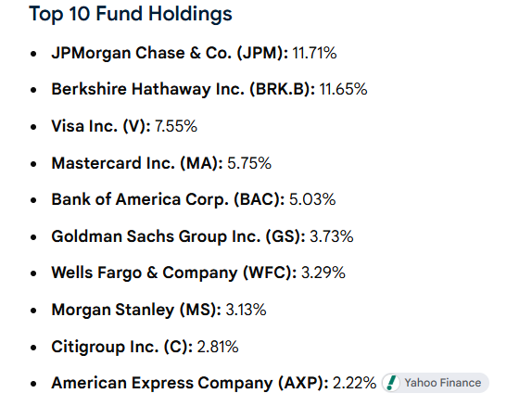Click the 7.55% figure beside Visa
This screenshot has width=532, height=406.
pos(176,126)
